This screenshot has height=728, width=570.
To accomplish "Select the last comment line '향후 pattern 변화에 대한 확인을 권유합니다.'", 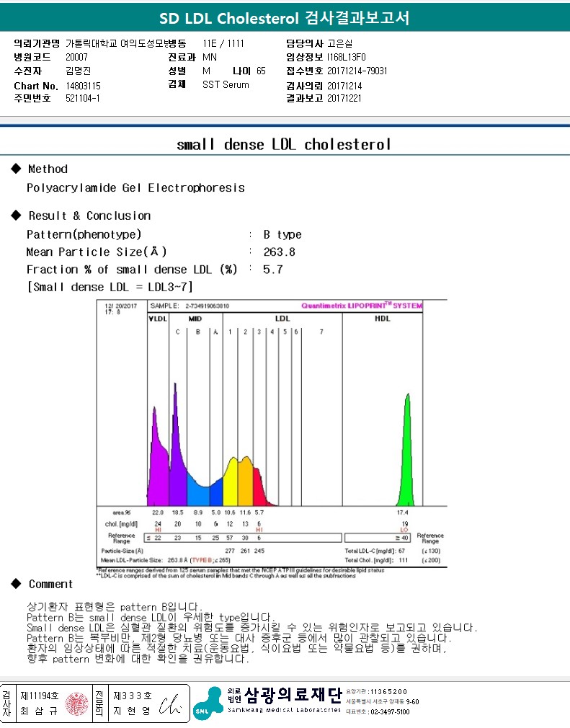I will click(x=138, y=658).
